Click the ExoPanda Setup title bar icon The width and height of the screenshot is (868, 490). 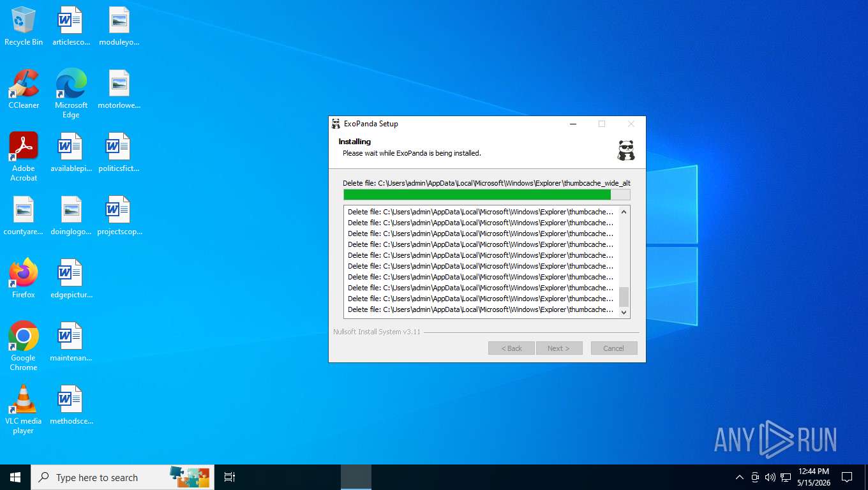[x=336, y=124]
